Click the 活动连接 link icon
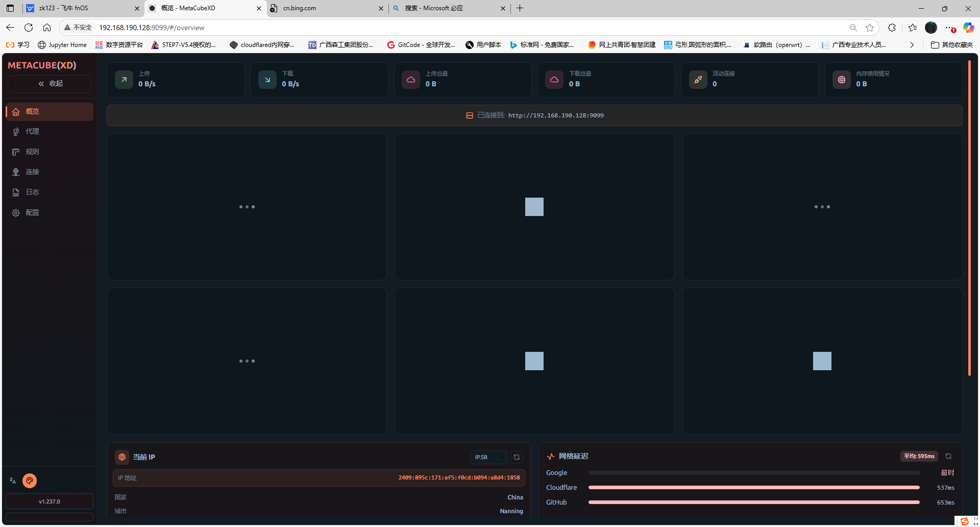980x527 pixels. 698,80
